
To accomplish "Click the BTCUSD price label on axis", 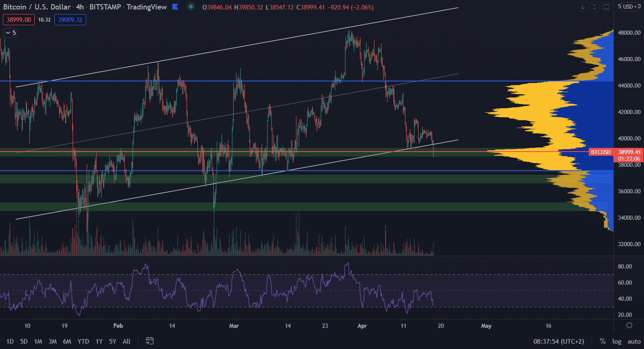I will coord(600,152).
